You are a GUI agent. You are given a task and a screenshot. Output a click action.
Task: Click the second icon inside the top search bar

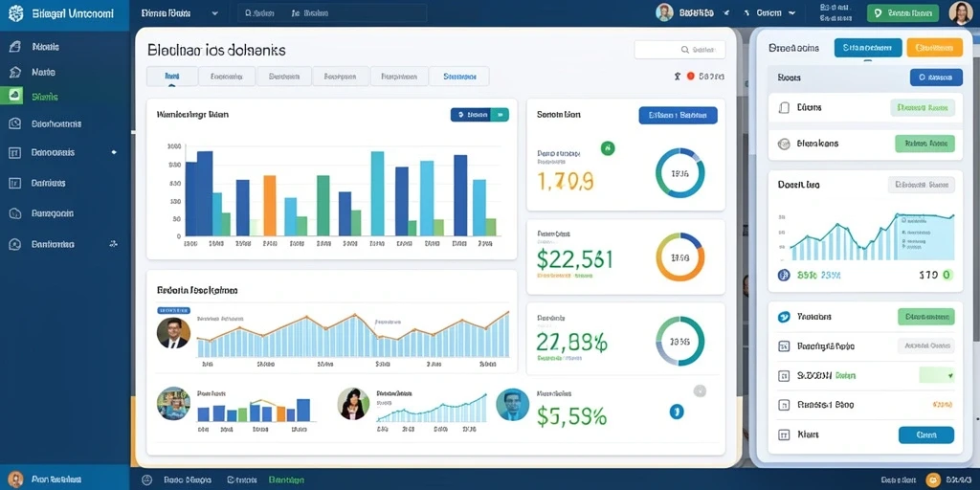coord(295,12)
